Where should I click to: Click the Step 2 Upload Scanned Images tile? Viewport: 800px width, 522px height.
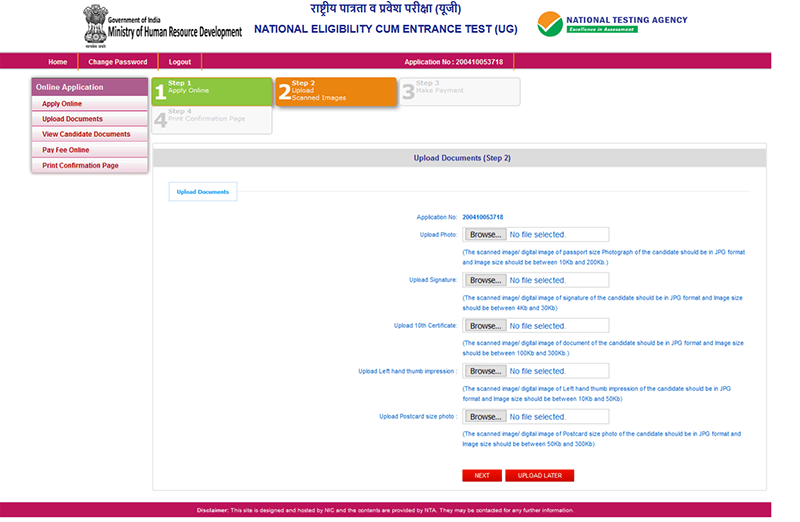tap(336, 91)
